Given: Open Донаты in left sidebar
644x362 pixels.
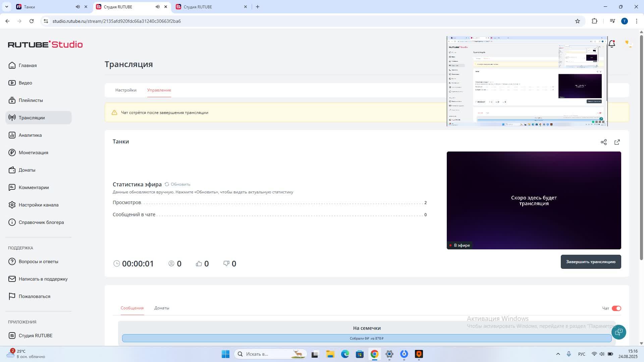Looking at the screenshot, I should pyautogui.click(x=27, y=170).
